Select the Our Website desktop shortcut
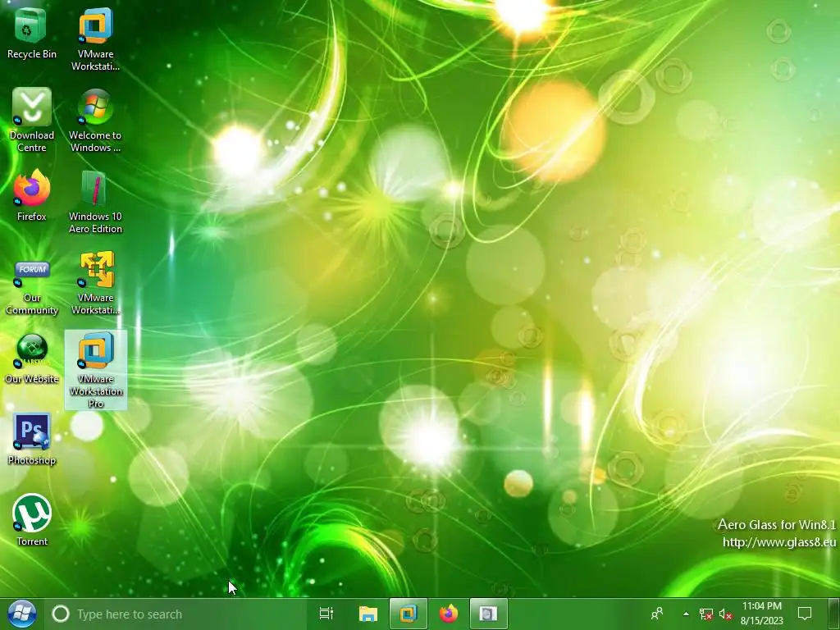The width and height of the screenshot is (840, 630). coord(32,359)
